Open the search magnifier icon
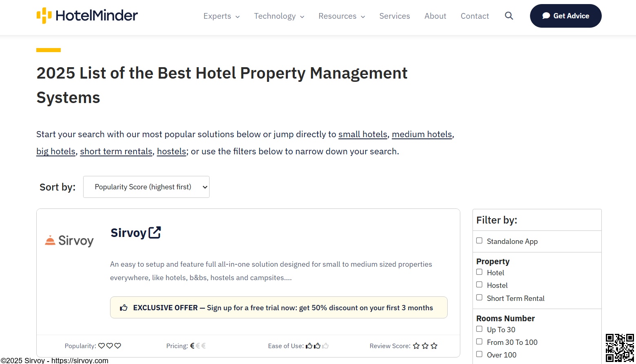Image resolution: width=636 pixels, height=364 pixels. pyautogui.click(x=509, y=16)
